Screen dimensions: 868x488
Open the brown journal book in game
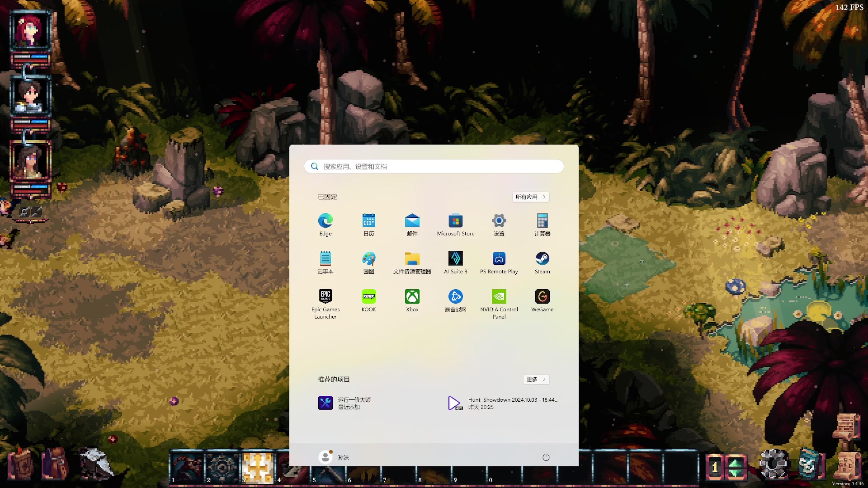coord(20,463)
